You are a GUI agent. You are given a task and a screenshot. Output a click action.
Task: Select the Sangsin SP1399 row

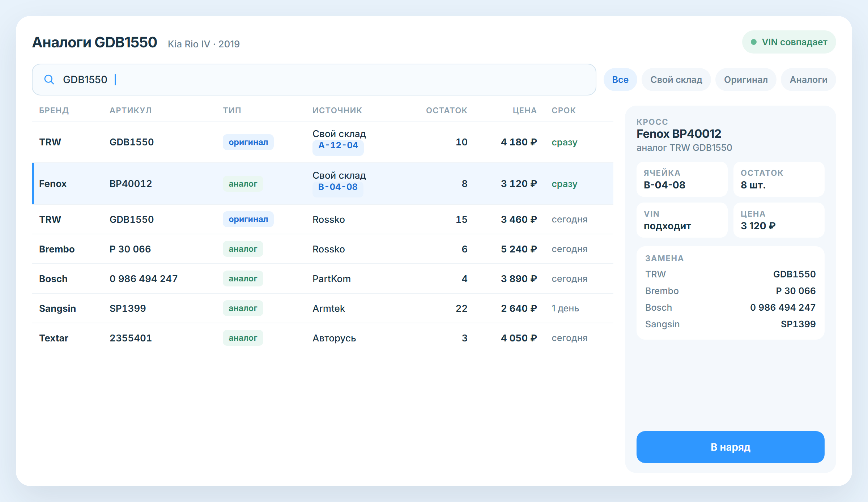coord(323,309)
